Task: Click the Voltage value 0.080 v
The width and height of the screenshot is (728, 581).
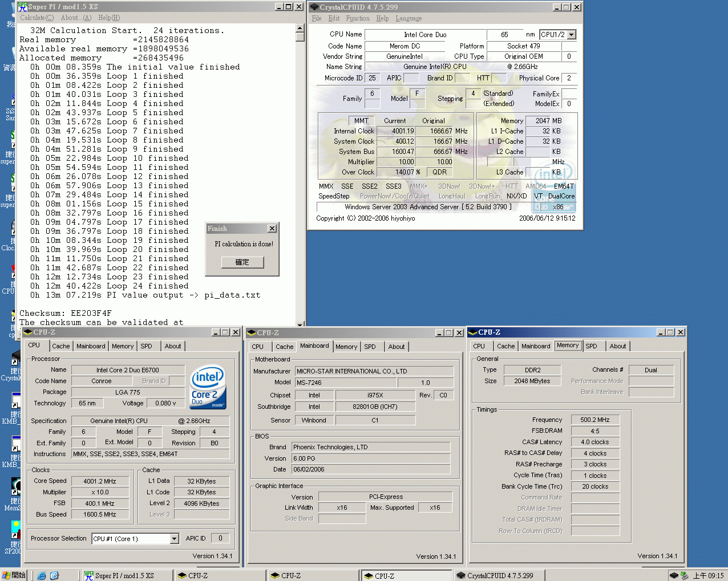Action: point(165,403)
